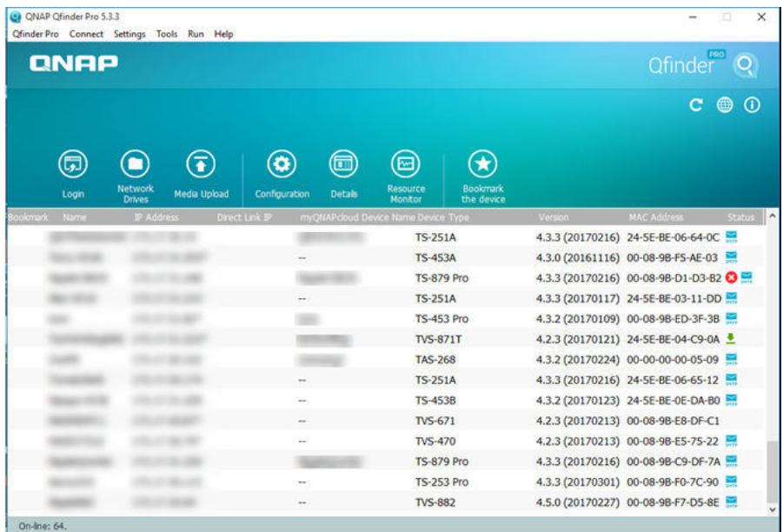Open the Connect menu
Image resolution: width=783 pixels, height=532 pixels.
[x=86, y=34]
